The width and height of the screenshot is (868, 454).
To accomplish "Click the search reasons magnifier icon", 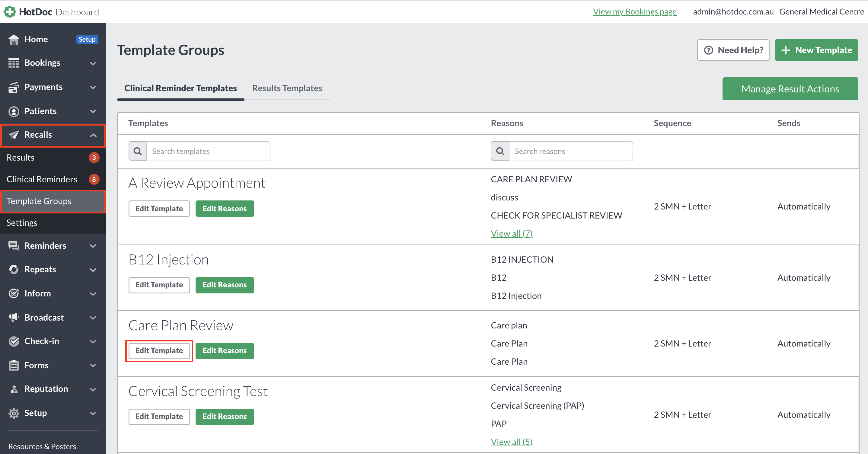I will (500, 151).
